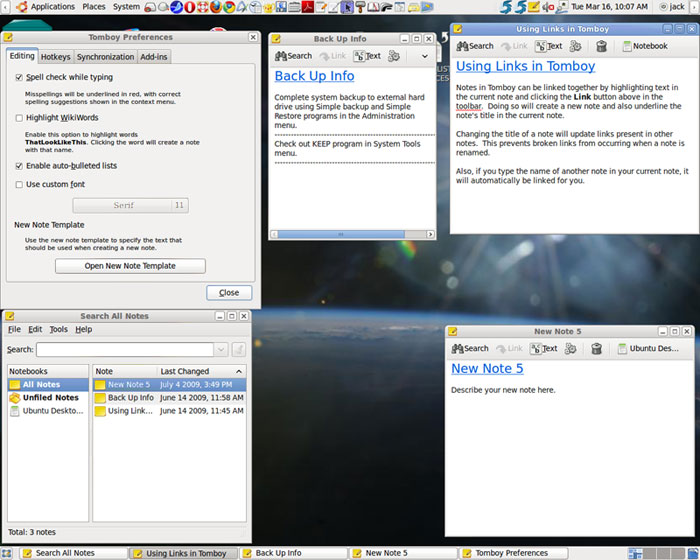
Task: Click Close button in Tomboy Preferences
Action: [x=229, y=293]
